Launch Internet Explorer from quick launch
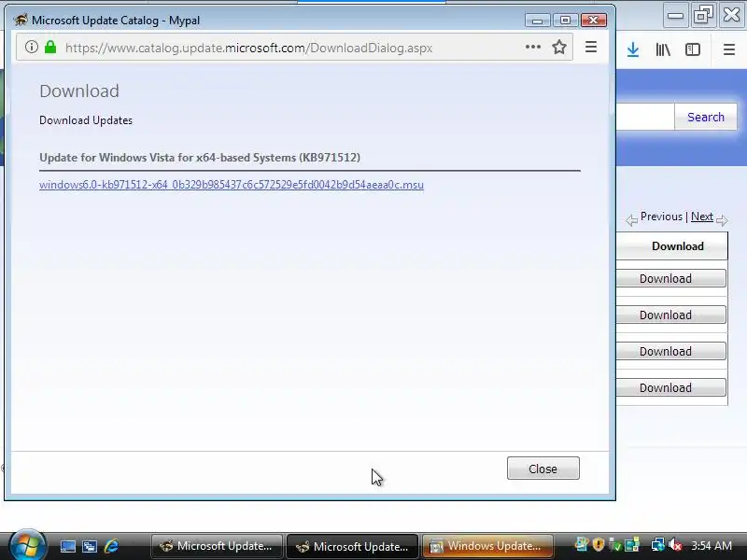 pyautogui.click(x=111, y=546)
